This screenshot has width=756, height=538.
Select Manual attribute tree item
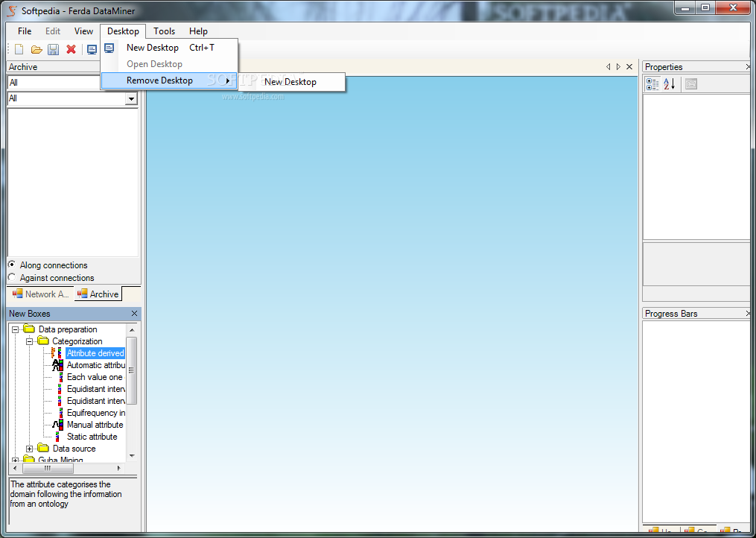pos(95,425)
